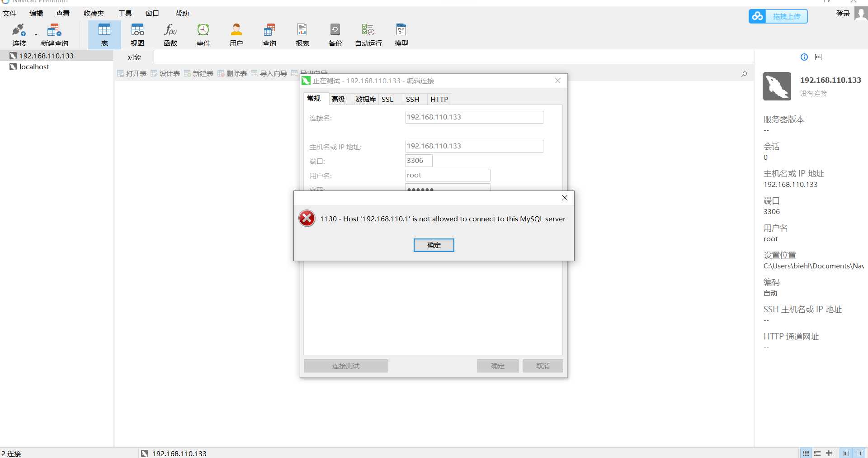Click the user avatar icon

pos(861,14)
